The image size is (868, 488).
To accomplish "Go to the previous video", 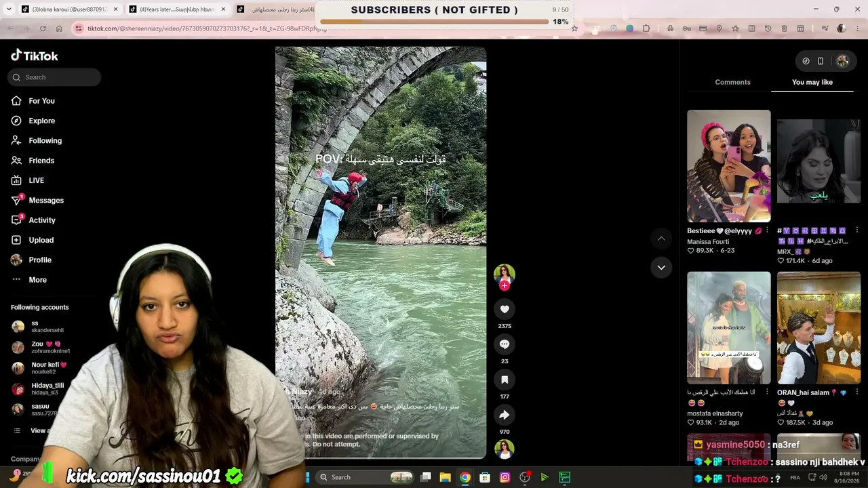I will click(661, 239).
